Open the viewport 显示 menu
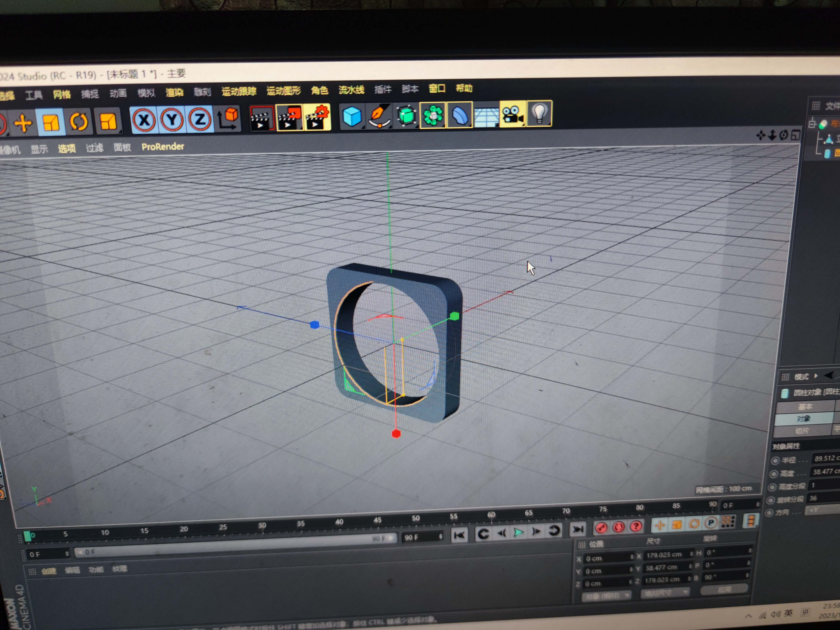 pos(39,149)
